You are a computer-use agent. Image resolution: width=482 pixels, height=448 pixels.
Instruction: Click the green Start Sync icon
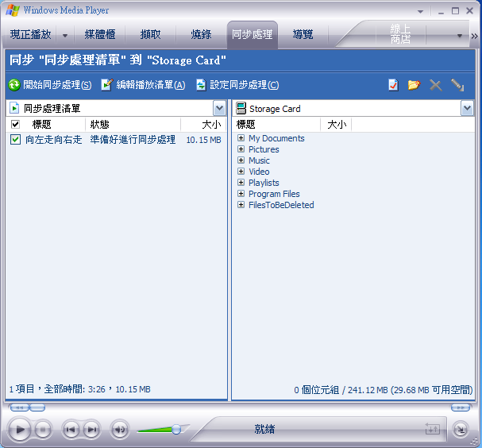click(x=14, y=85)
